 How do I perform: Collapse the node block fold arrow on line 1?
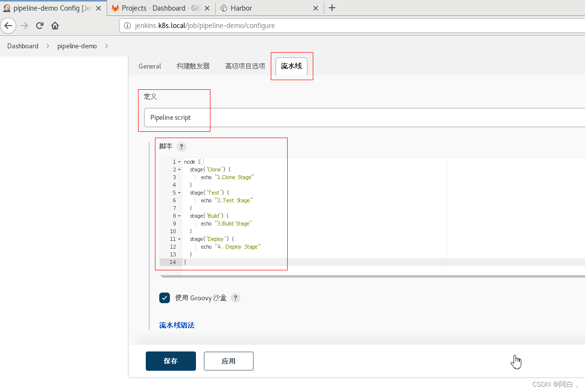pyautogui.click(x=180, y=162)
